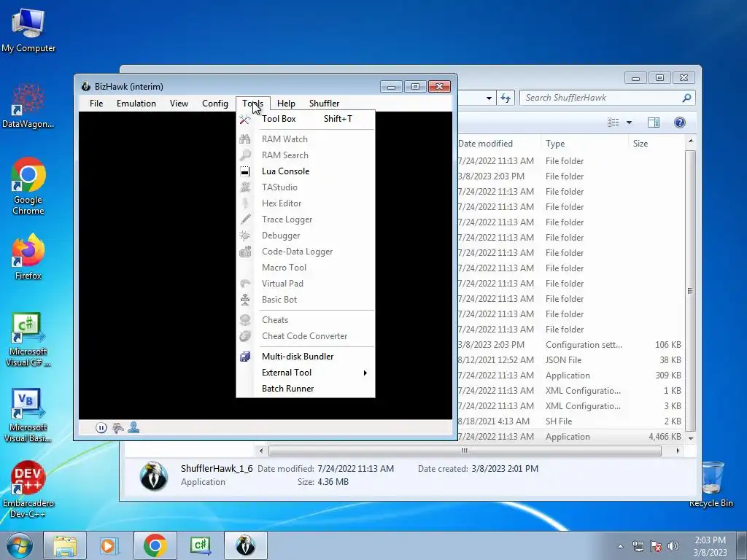The image size is (747, 560).
Task: Click the network tray icon
Action: pyautogui.click(x=638, y=546)
